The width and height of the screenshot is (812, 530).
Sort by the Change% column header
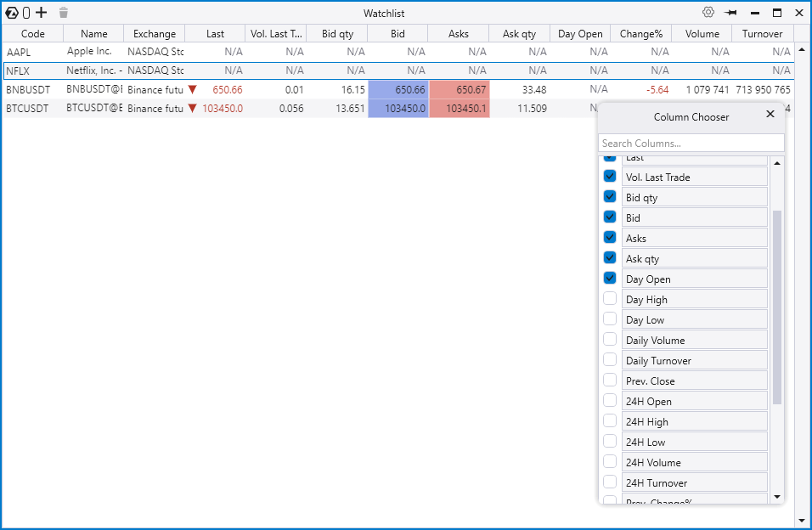point(641,34)
